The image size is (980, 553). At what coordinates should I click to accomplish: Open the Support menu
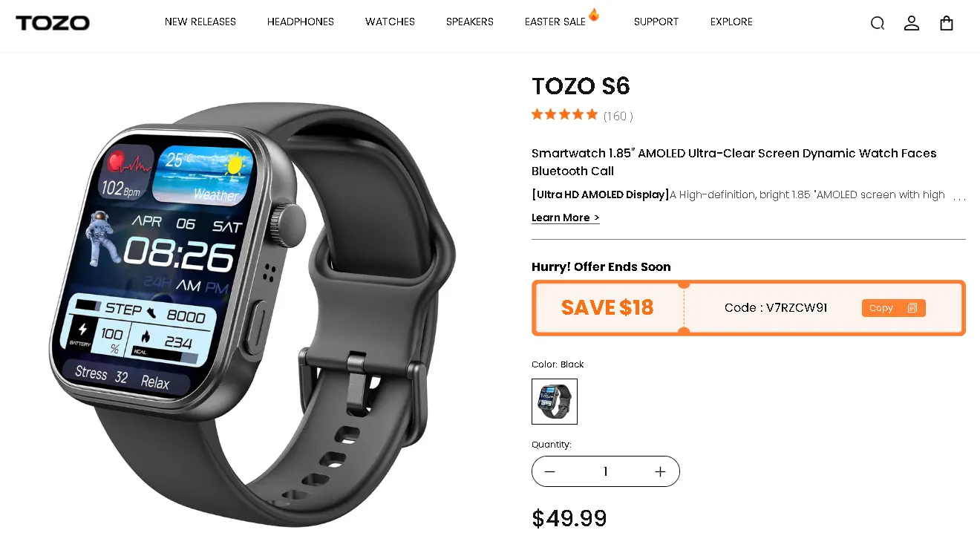coord(656,22)
